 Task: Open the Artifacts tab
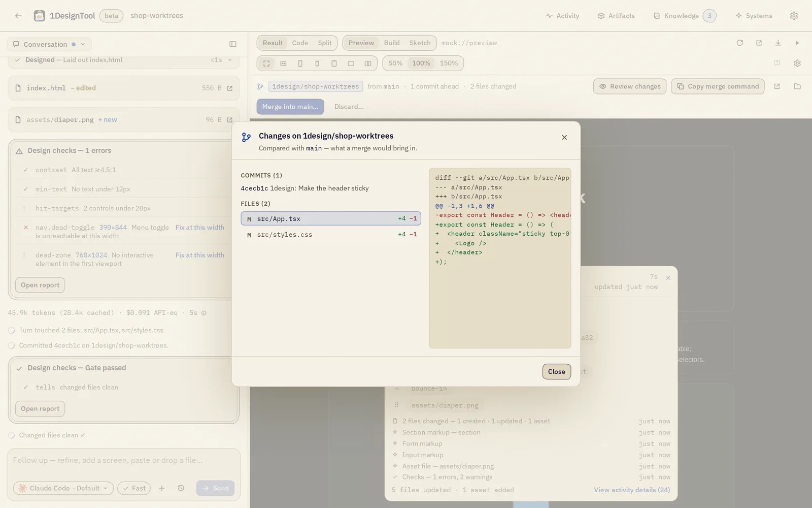click(616, 16)
